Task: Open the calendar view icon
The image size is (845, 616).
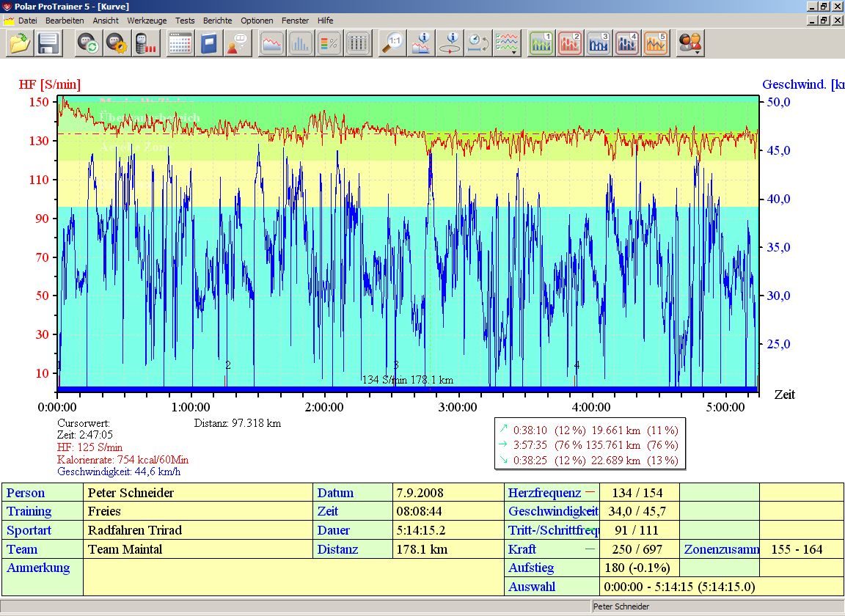Action: pyautogui.click(x=180, y=43)
